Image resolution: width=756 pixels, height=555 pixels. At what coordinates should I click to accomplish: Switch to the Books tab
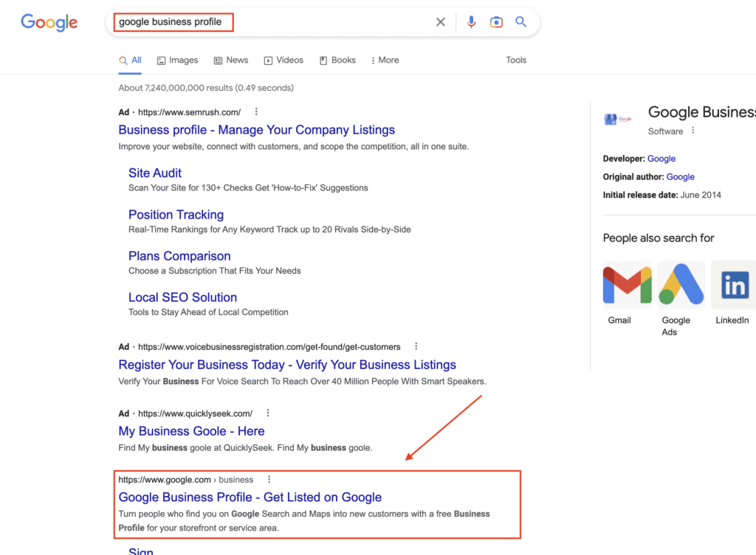(337, 61)
